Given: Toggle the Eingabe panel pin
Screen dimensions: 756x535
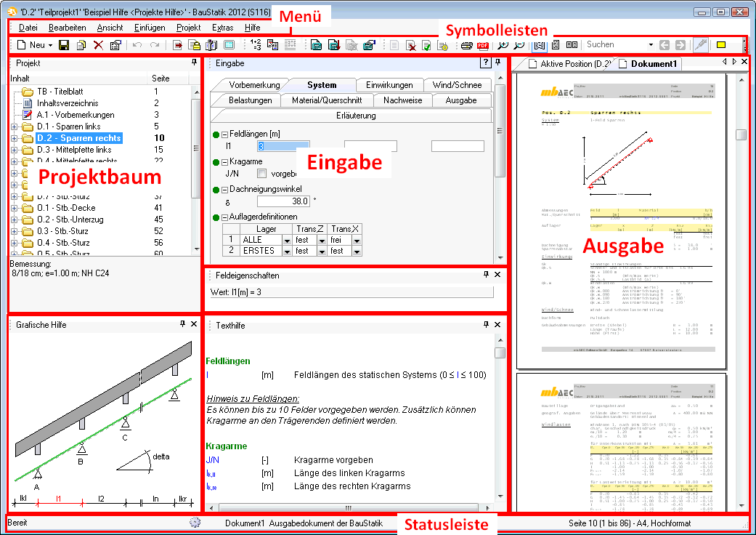Looking at the screenshot, I should 497,63.
